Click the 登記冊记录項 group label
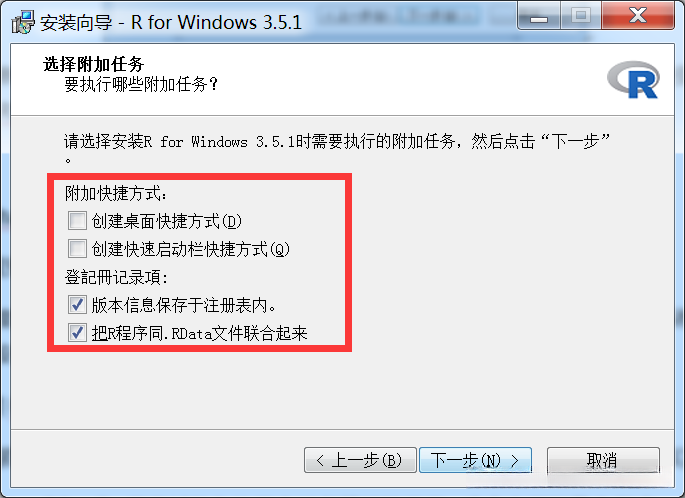 [x=116, y=277]
